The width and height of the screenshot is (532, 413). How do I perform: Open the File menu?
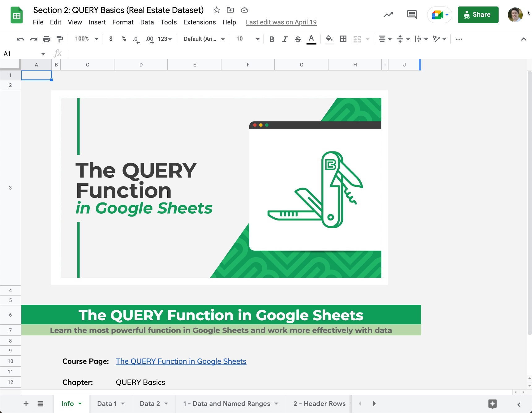38,22
